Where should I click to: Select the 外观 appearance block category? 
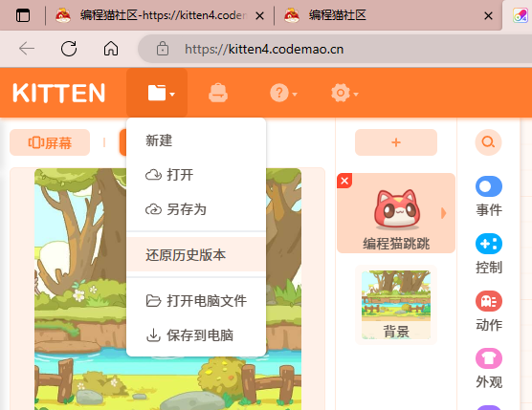point(489,368)
